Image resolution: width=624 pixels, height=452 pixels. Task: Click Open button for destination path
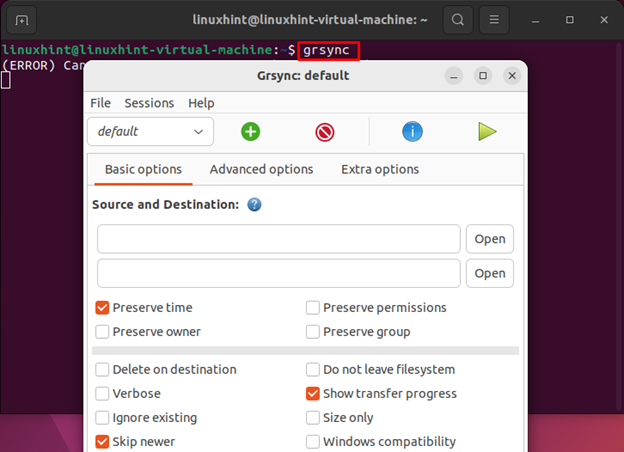coord(490,273)
